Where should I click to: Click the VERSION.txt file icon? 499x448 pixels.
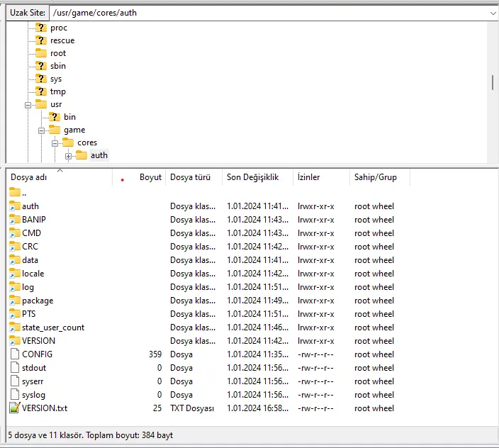[x=15, y=408]
